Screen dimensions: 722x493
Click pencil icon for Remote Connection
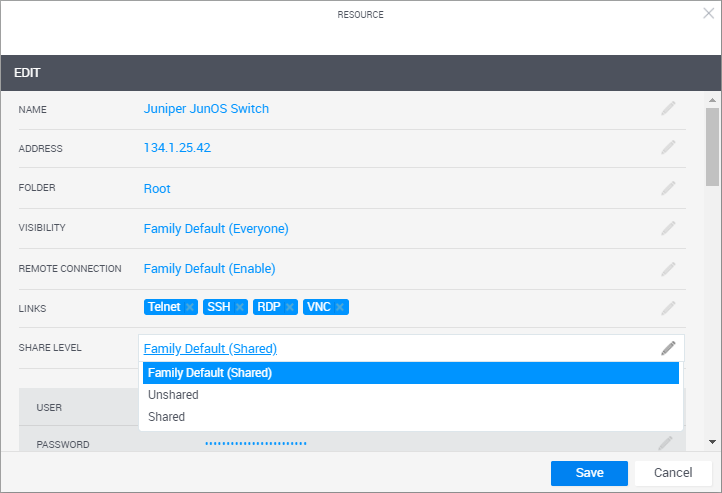click(x=668, y=269)
